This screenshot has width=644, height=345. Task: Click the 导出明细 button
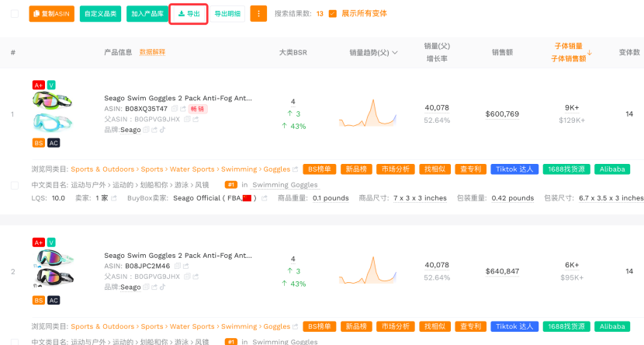coord(227,13)
